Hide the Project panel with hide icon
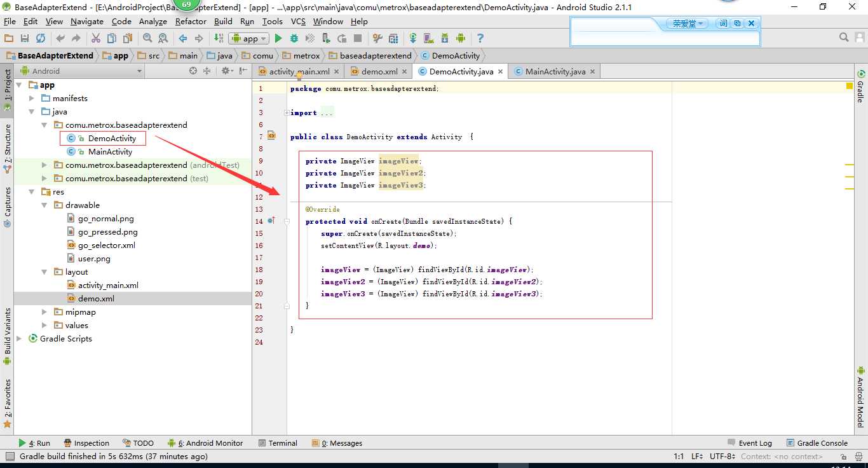Viewport: 868px width, 468px height. 243,71
